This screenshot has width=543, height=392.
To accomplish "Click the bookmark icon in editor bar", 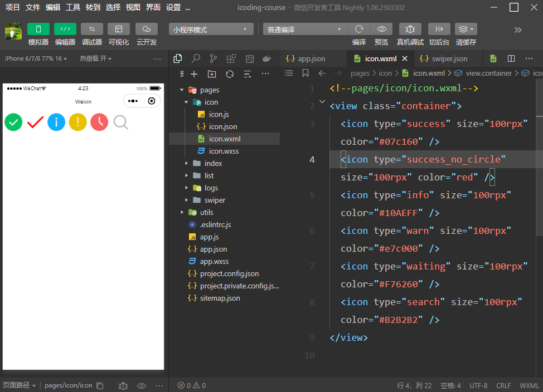I will (305, 73).
